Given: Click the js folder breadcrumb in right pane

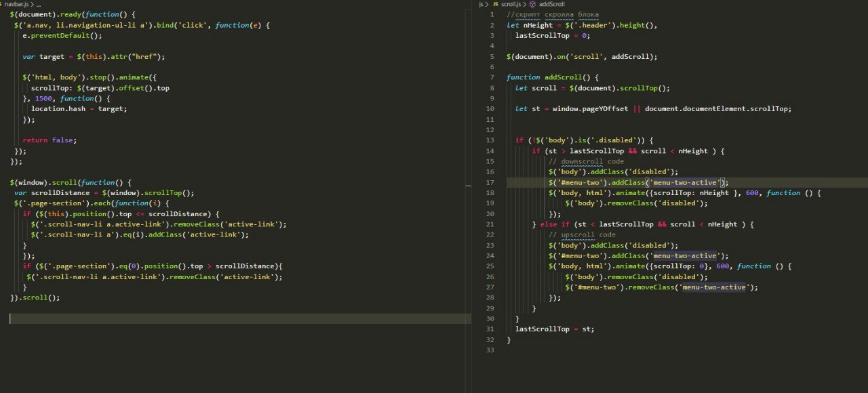Looking at the screenshot, I should (x=481, y=4).
